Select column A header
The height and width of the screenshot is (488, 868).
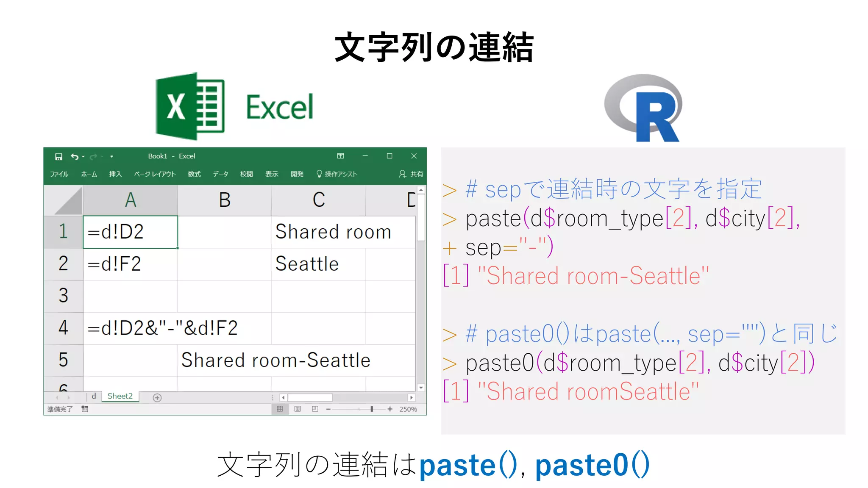click(131, 200)
